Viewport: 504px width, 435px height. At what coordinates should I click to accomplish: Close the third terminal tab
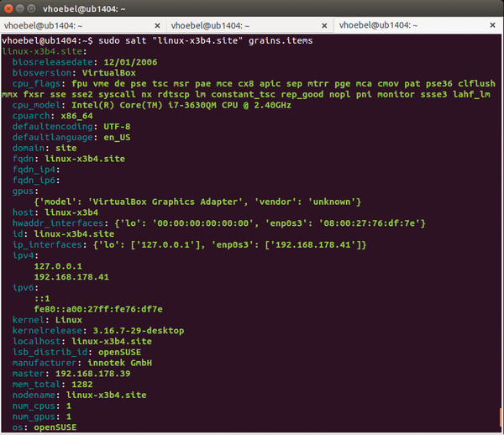[492, 25]
